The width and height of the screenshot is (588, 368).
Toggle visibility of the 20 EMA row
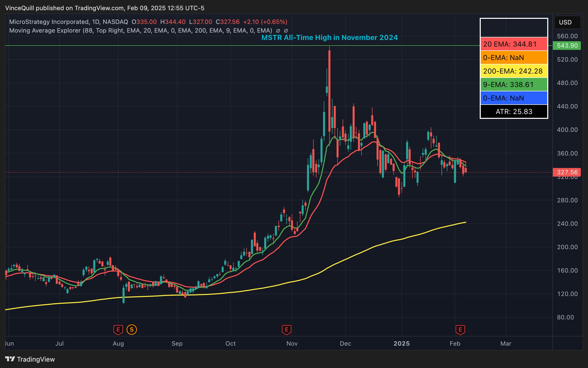[x=513, y=44]
